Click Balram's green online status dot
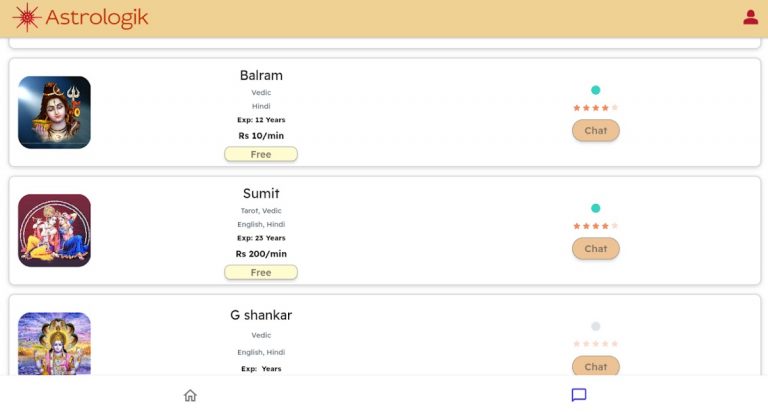Viewport: 768px width, 412px height. pos(596,90)
